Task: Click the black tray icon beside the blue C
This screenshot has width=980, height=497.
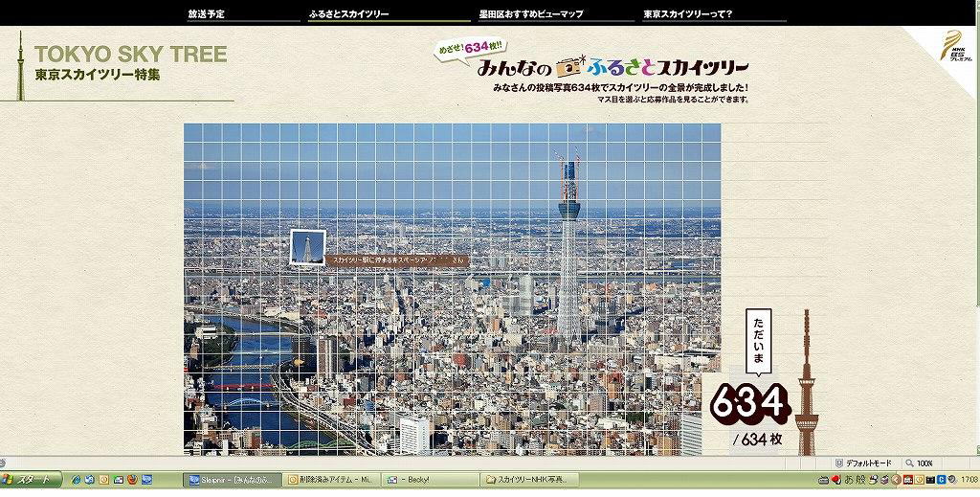Action: click(930, 480)
